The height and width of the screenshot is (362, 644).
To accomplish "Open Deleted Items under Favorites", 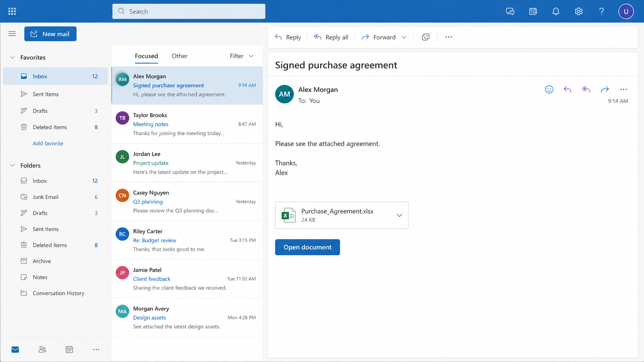I will coord(55,127).
